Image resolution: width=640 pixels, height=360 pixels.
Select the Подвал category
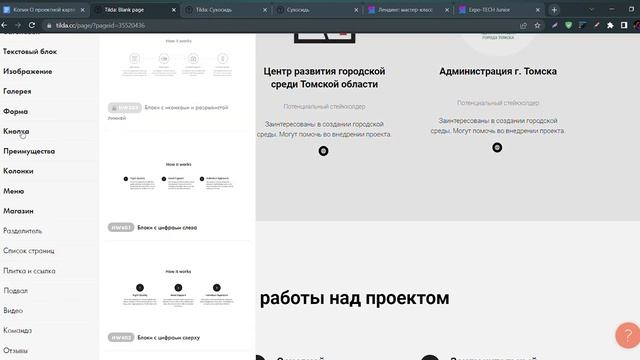[x=16, y=291]
